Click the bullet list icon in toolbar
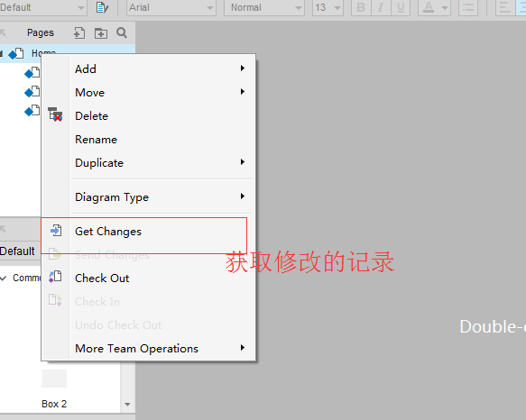This screenshot has height=420, width=526. [x=468, y=7]
